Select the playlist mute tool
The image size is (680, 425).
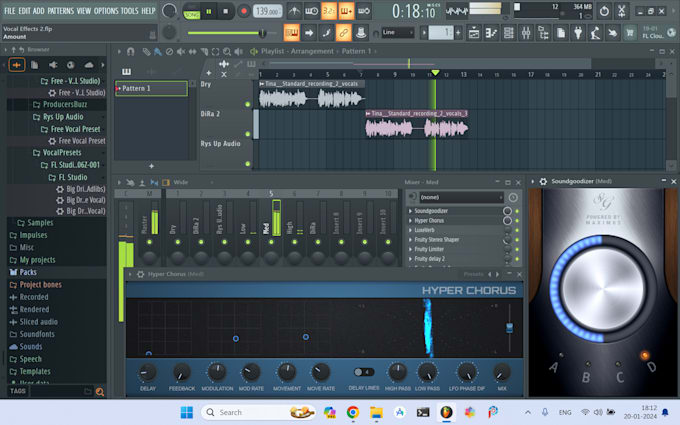pos(181,52)
